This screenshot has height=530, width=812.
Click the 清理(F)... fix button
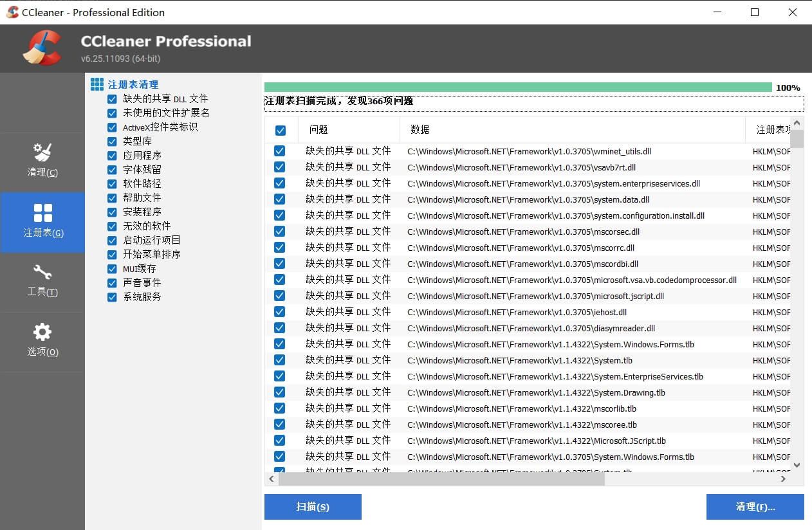(x=755, y=507)
